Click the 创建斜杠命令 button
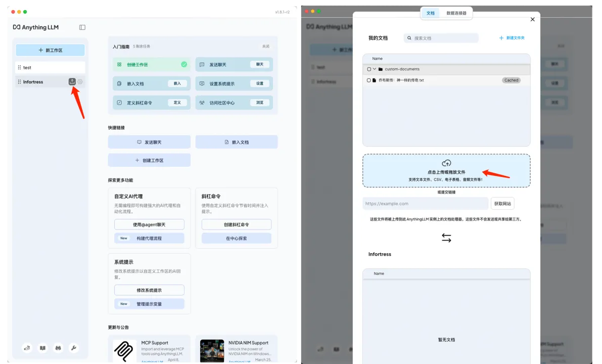The image size is (602, 364). tap(237, 224)
